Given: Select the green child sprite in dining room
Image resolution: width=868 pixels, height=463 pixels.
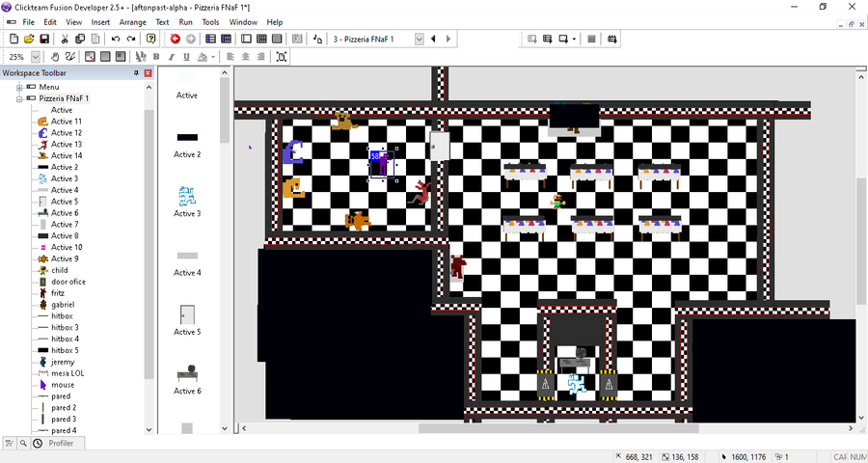Looking at the screenshot, I should 557,201.
